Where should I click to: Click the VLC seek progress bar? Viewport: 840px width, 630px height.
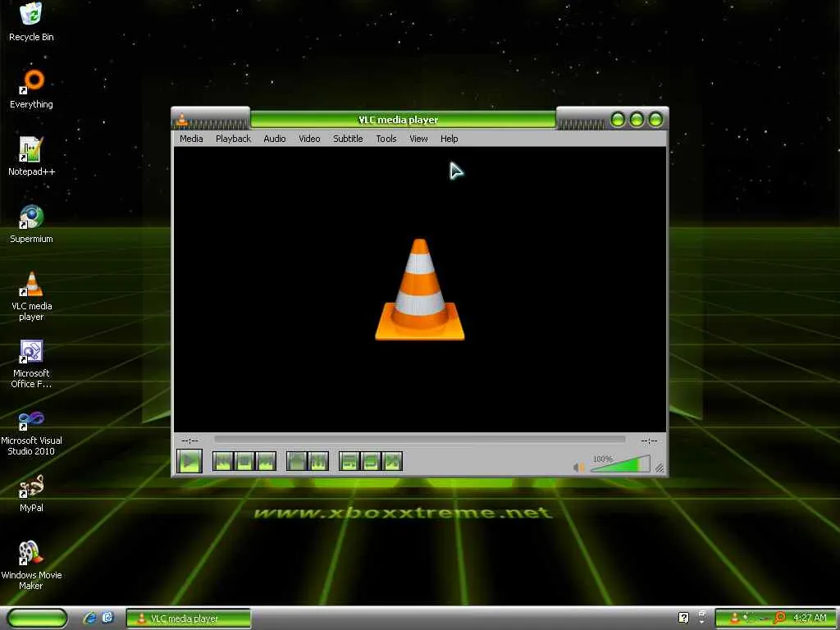419,440
